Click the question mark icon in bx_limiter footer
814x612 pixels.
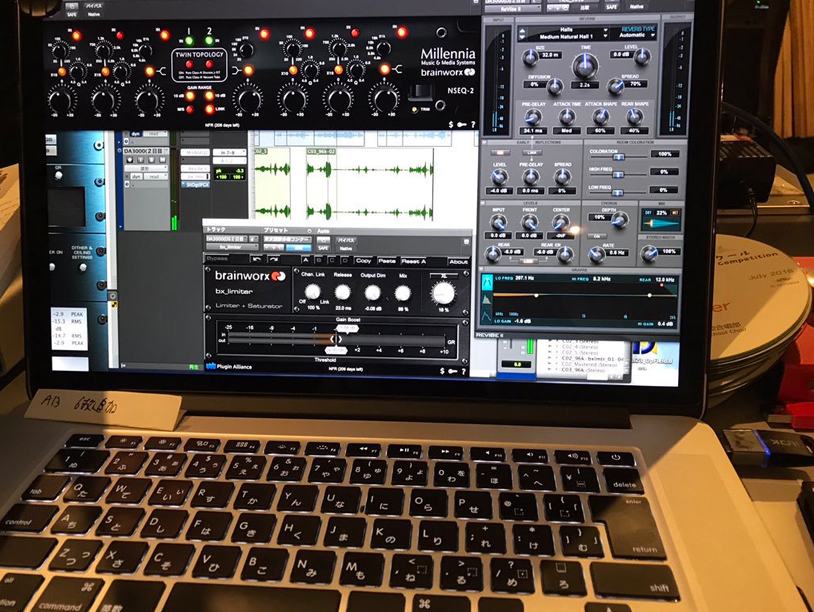464,371
